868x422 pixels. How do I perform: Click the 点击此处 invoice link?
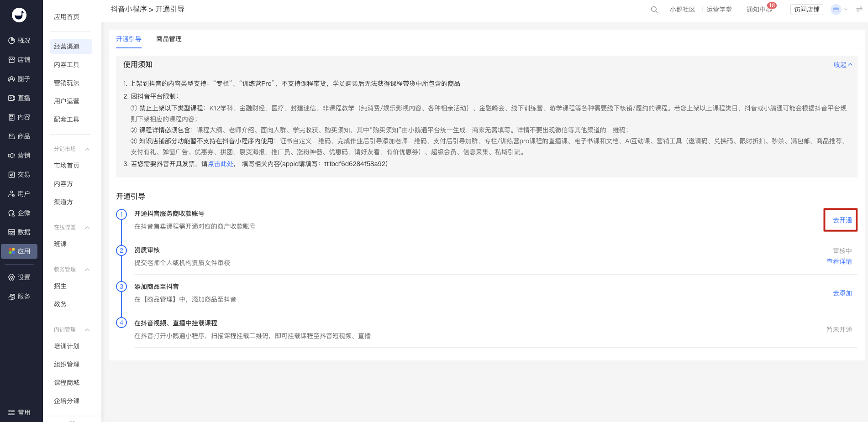click(x=221, y=164)
